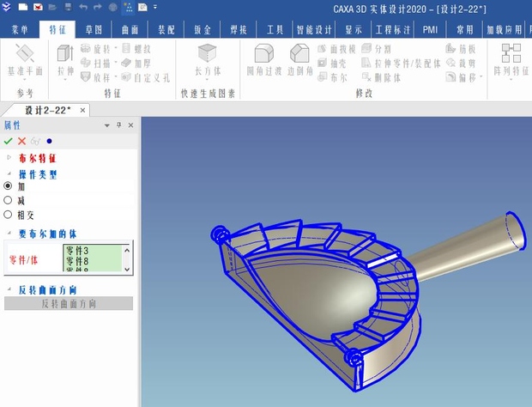Close the 设计2-22* document tab
The width and height of the screenshot is (532, 407).
click(x=82, y=110)
